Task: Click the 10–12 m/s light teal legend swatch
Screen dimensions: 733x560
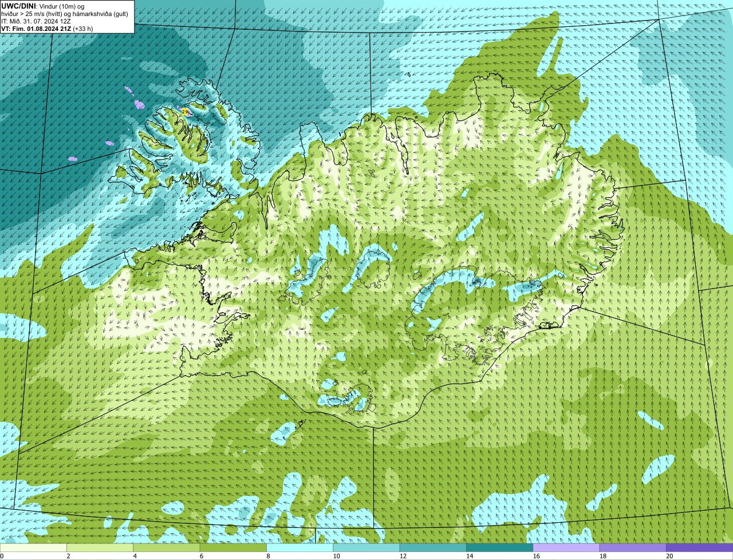Action: [366, 547]
